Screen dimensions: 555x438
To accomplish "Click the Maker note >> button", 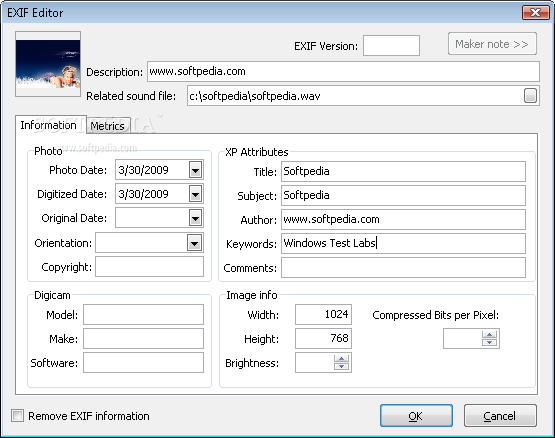I will [492, 44].
